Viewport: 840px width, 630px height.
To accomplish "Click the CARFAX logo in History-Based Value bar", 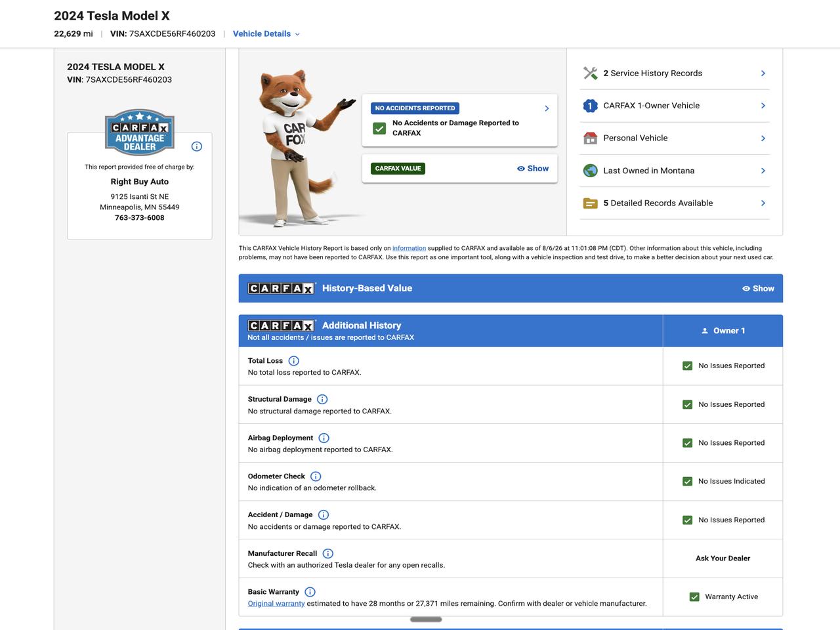I will coord(282,288).
